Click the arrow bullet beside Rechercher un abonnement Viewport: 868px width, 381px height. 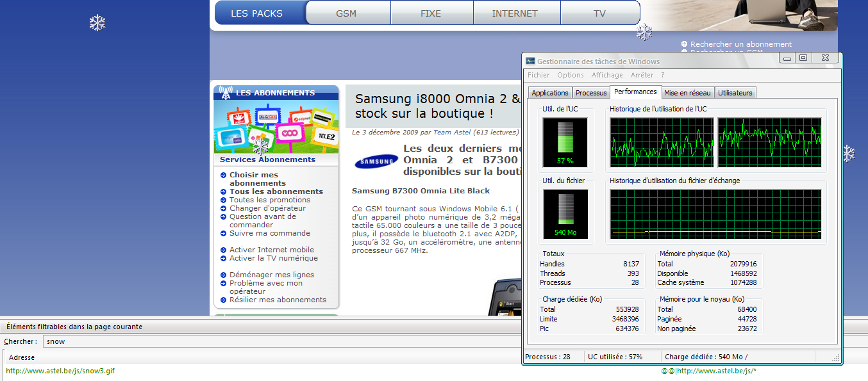tap(685, 44)
